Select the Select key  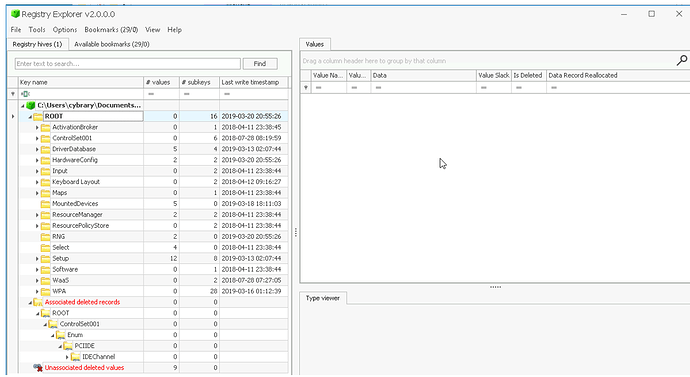point(61,248)
